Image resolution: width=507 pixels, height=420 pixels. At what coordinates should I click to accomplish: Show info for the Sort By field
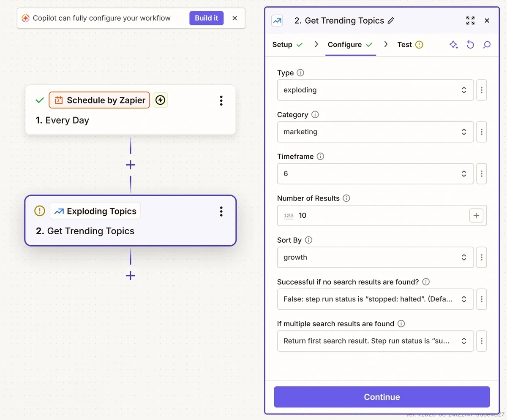pos(309,240)
